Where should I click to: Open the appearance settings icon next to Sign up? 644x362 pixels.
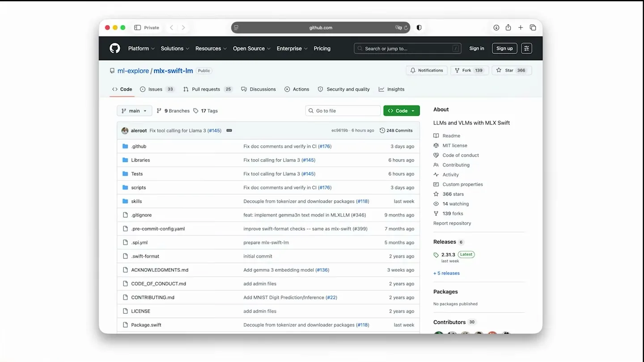coord(526,48)
